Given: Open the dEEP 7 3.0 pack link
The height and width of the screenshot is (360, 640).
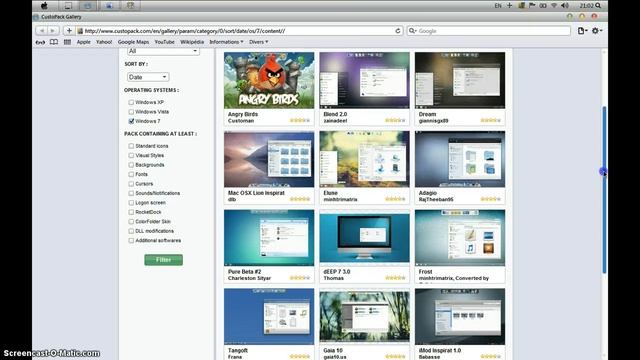Looking at the screenshot, I should pyautogui.click(x=337, y=272).
